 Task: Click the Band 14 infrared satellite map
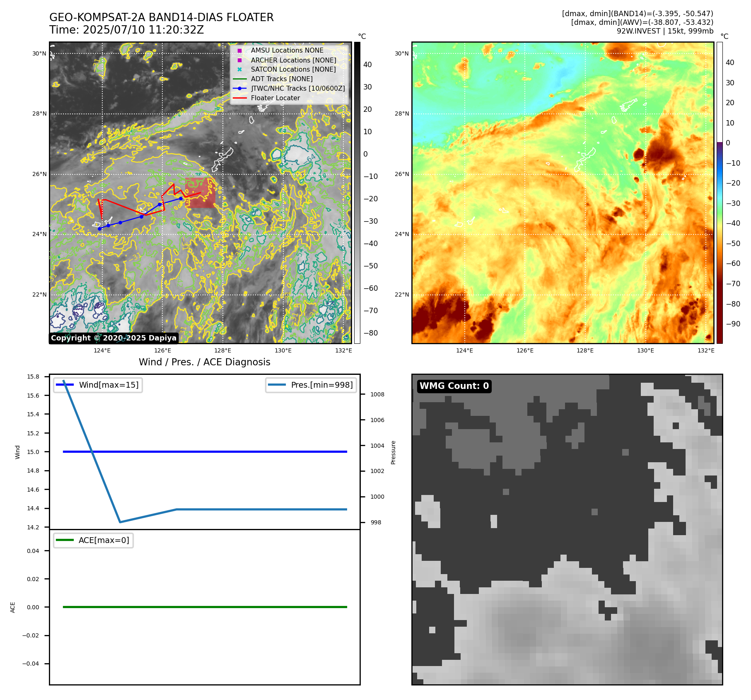(x=200, y=193)
